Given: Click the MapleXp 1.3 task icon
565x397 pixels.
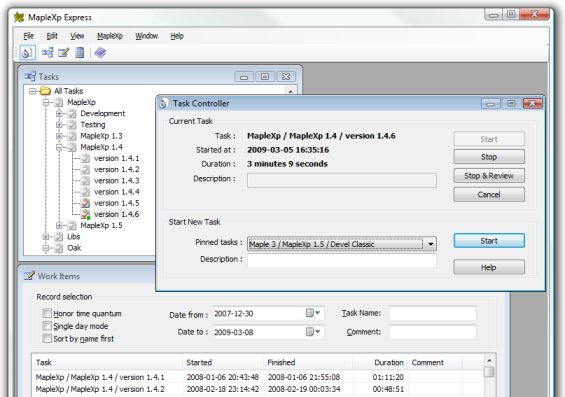Looking at the screenshot, I should 72,136.
